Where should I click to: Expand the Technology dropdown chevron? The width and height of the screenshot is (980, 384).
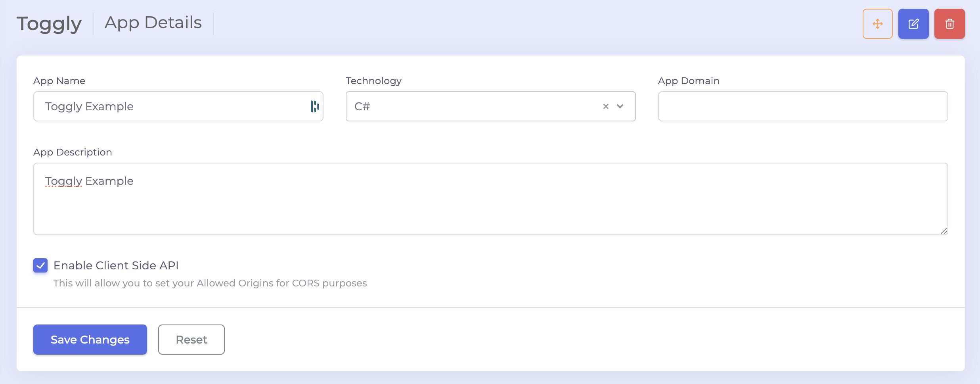[x=620, y=106]
